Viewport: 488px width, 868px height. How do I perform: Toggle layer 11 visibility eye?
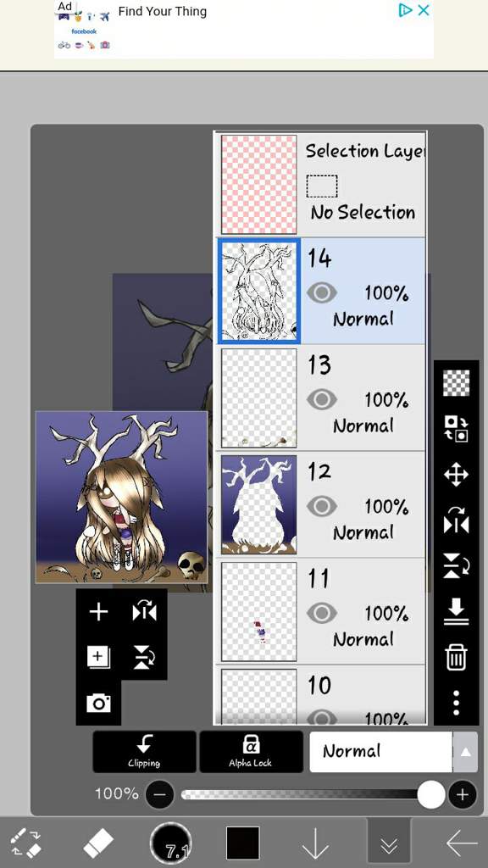[x=321, y=613]
